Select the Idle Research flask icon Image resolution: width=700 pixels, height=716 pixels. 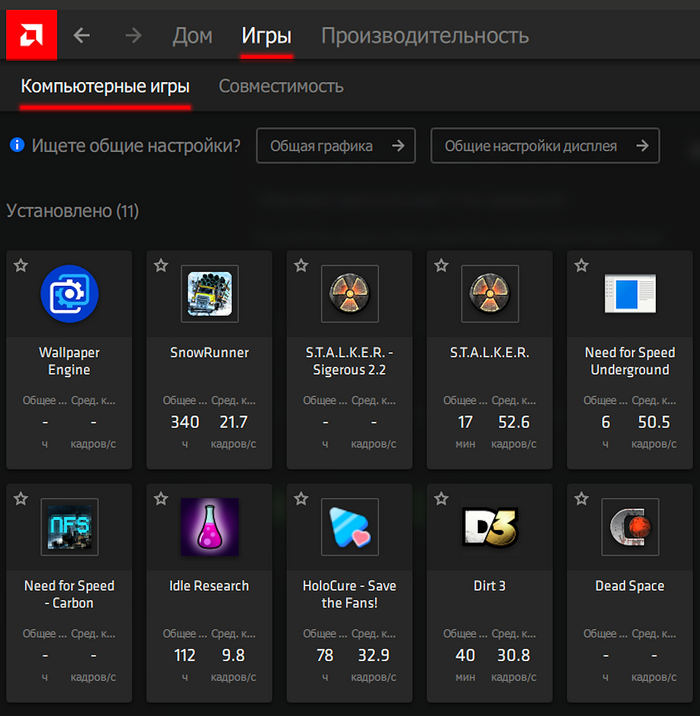[x=210, y=526]
